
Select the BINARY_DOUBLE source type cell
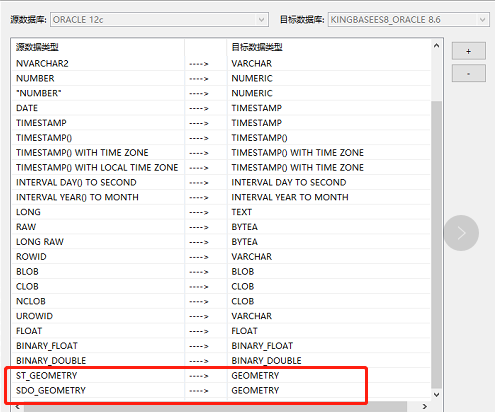tap(51, 361)
